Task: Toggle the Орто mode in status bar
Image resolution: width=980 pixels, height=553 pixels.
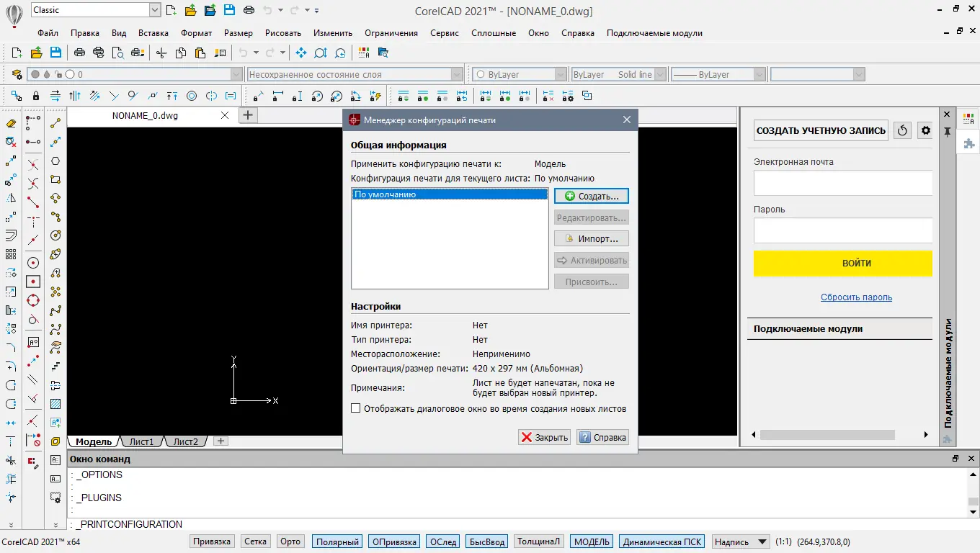Action: tap(290, 541)
